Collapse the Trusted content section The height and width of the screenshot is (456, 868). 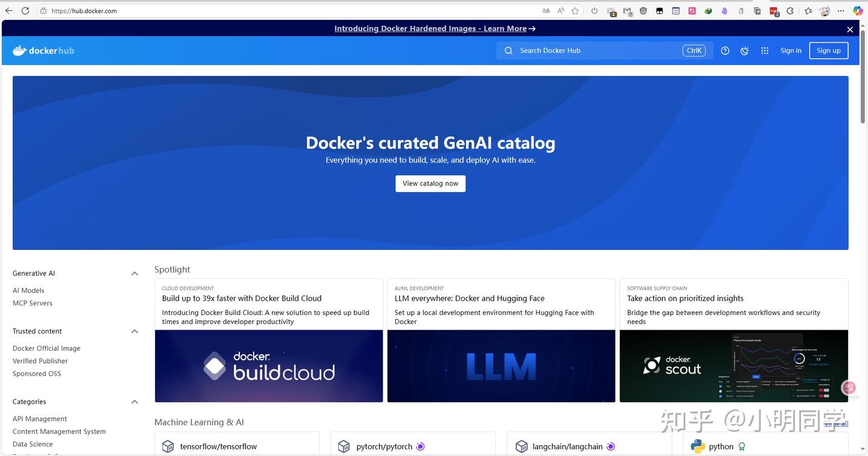135,331
